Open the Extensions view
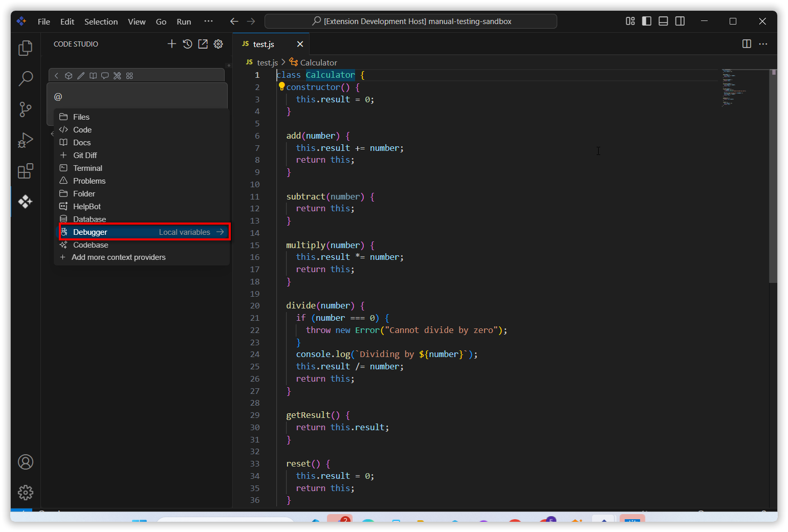Image resolution: width=788 pixels, height=532 pixels. coord(26,171)
